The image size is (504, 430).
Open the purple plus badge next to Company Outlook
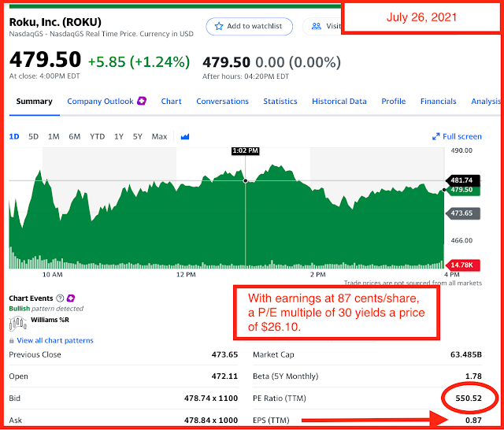pyautogui.click(x=142, y=101)
